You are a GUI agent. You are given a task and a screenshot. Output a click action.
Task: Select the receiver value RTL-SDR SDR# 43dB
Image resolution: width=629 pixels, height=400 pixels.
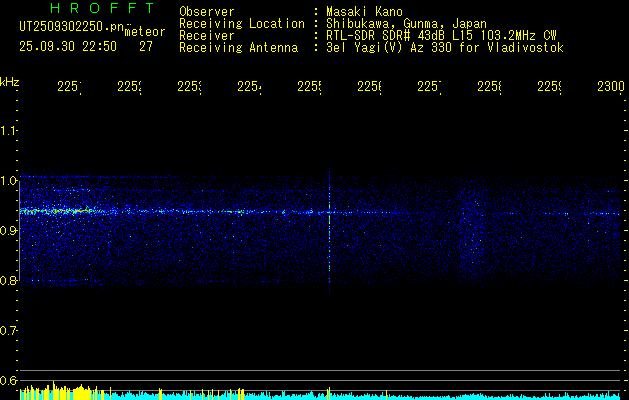tap(387, 36)
